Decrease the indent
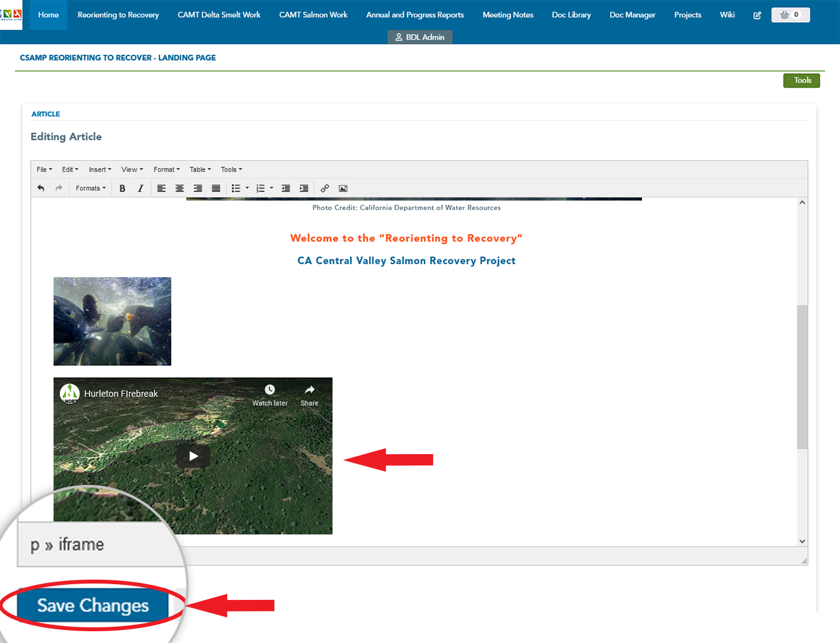This screenshot has width=840, height=643. point(285,188)
